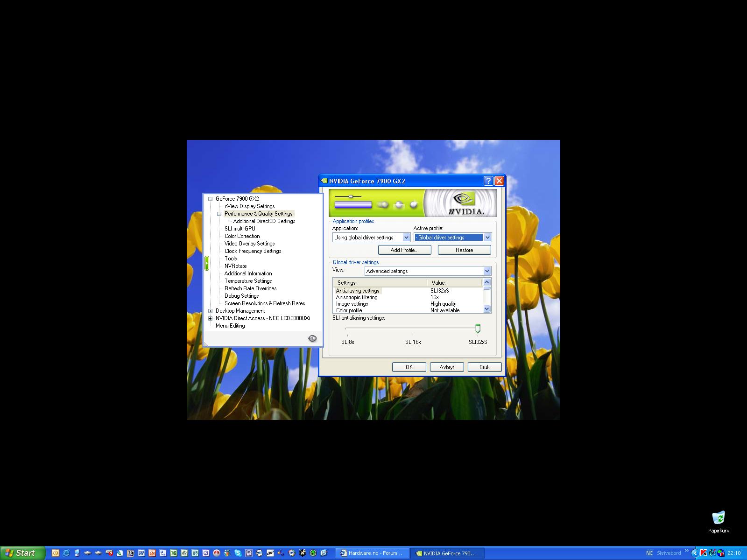Open the gear-shaped quick launch icon

click(302, 553)
